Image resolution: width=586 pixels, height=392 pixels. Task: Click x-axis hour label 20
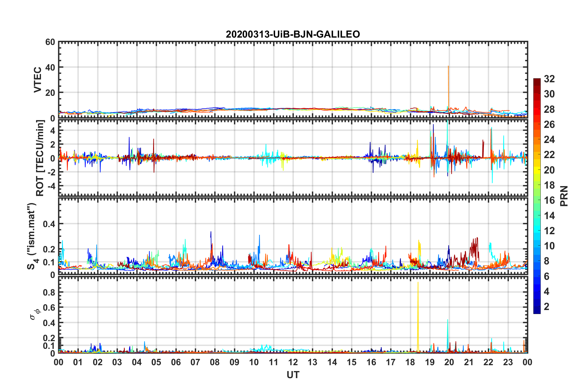coord(449,362)
